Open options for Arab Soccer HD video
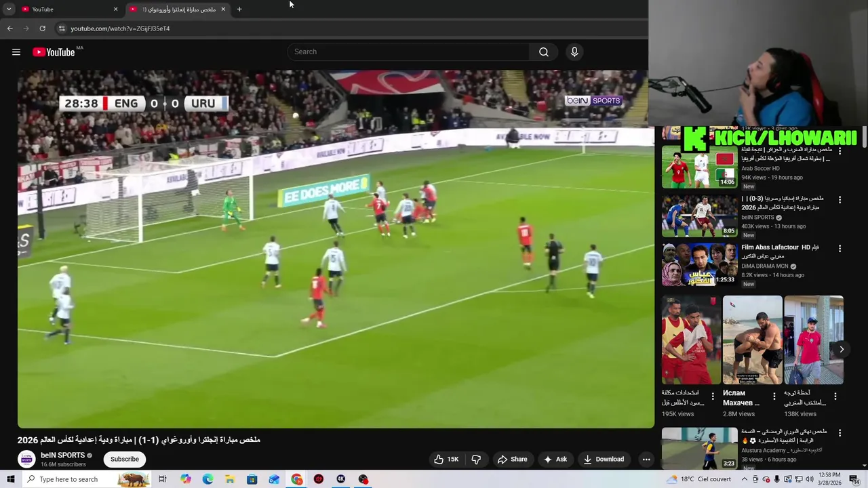Screen dimensions: 868x488 [x=840, y=151]
